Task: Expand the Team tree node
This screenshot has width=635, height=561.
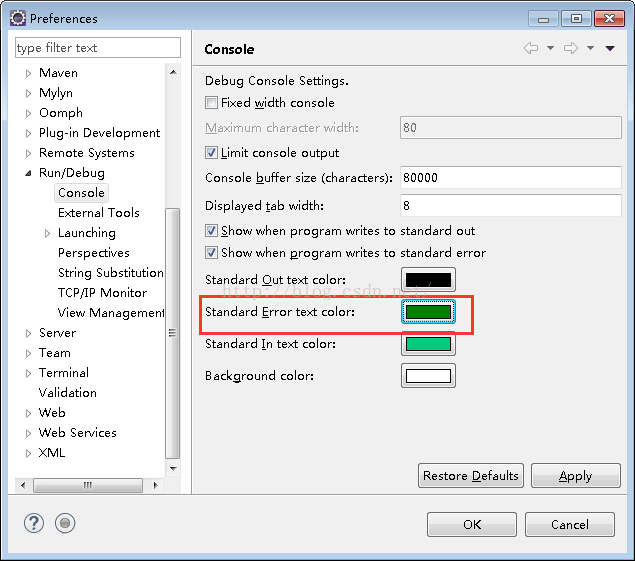Action: (x=28, y=353)
